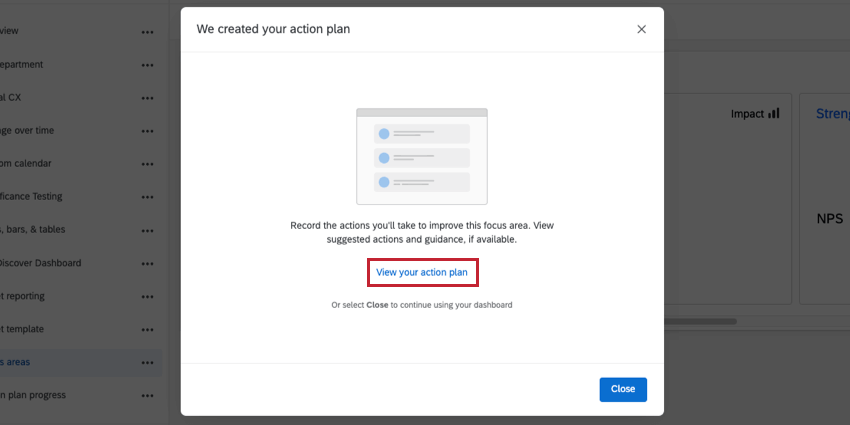This screenshot has height=425, width=850.
Task: Open options dots for plan progress page
Action: point(147,395)
